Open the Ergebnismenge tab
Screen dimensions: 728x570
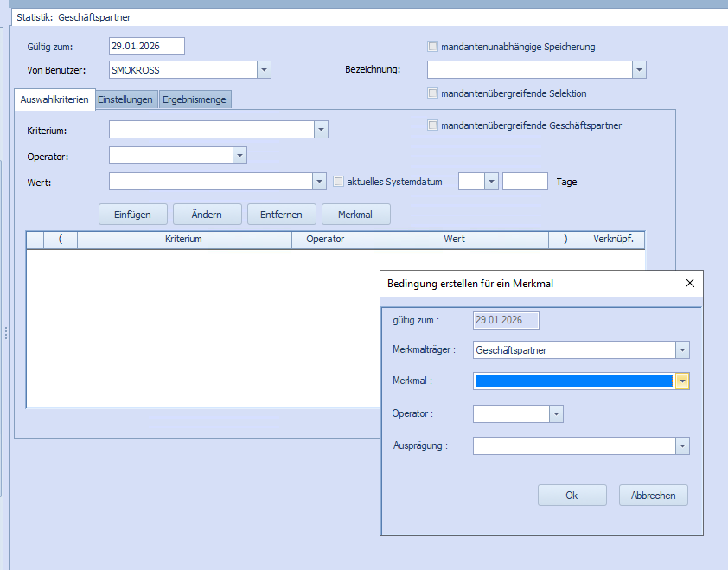pyautogui.click(x=195, y=99)
